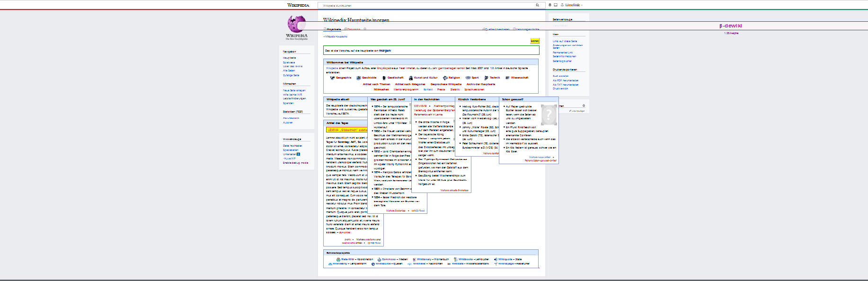The image size is (868, 281).
Task: Switch to the Diskussion tab
Action: [x=353, y=29]
